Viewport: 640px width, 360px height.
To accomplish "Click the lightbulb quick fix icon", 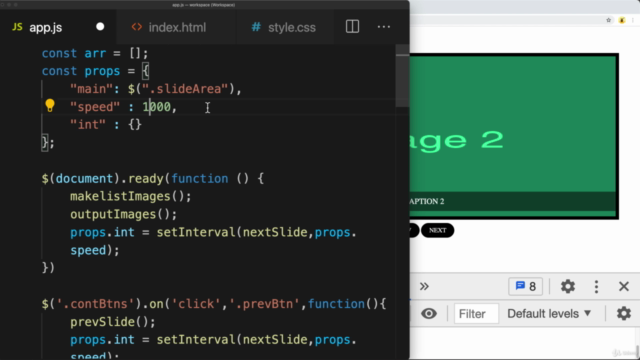I will tap(50, 106).
